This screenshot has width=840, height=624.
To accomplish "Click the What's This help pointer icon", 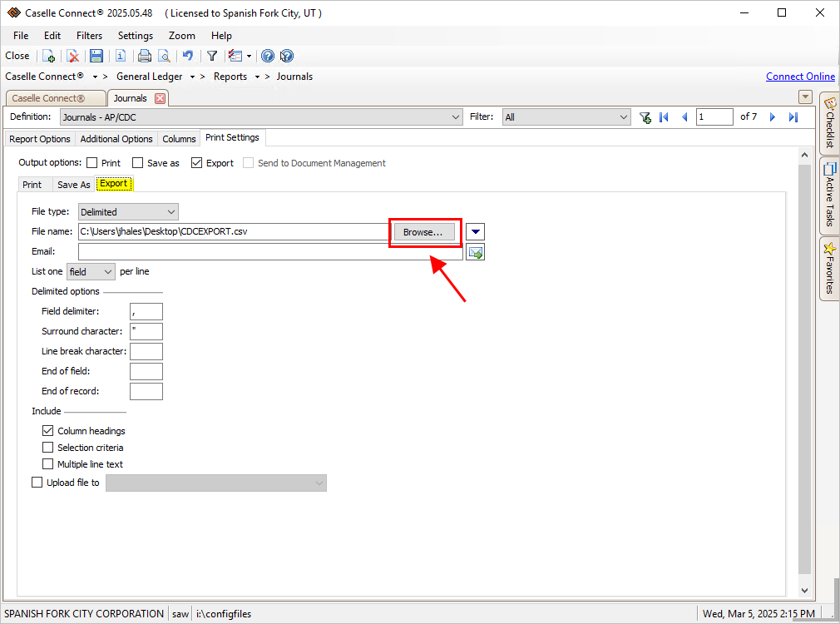I will [x=287, y=56].
